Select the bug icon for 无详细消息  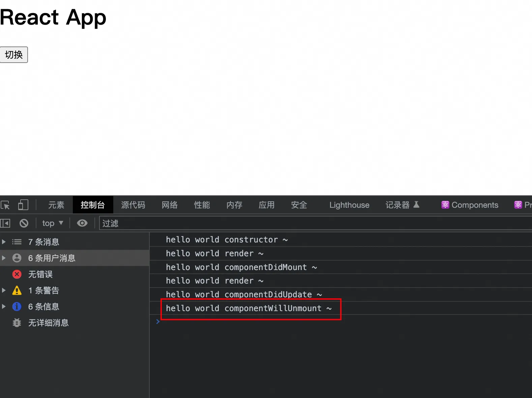point(17,323)
